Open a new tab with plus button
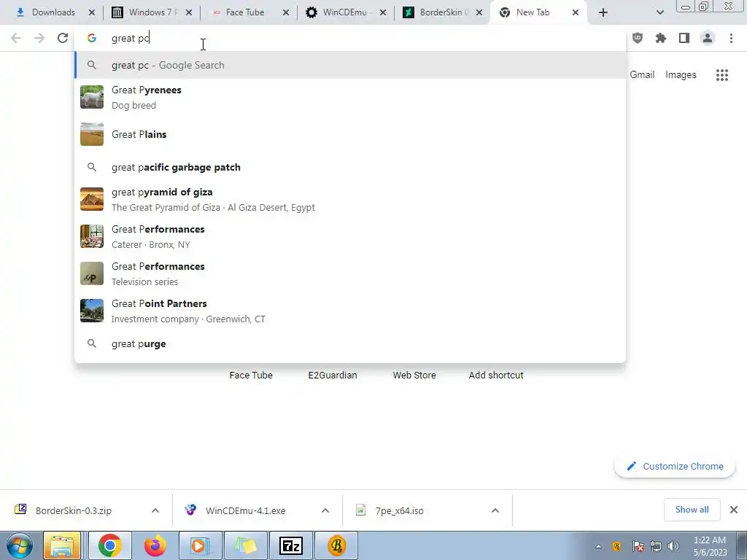747x560 pixels. point(603,12)
